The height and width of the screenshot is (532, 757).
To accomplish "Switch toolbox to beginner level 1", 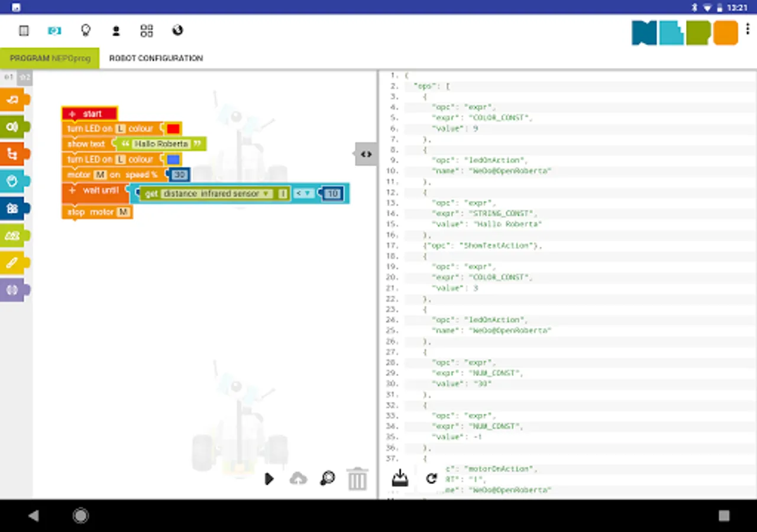I will (8, 77).
